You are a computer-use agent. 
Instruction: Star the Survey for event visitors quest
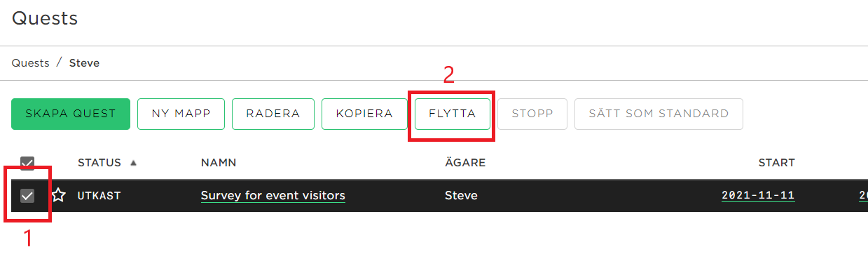click(x=58, y=195)
